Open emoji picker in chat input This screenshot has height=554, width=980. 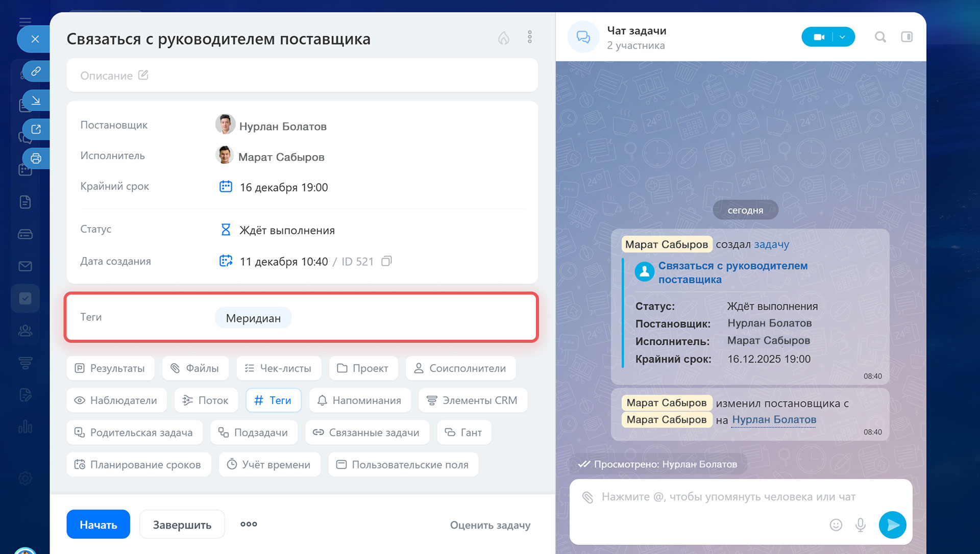[x=836, y=524]
